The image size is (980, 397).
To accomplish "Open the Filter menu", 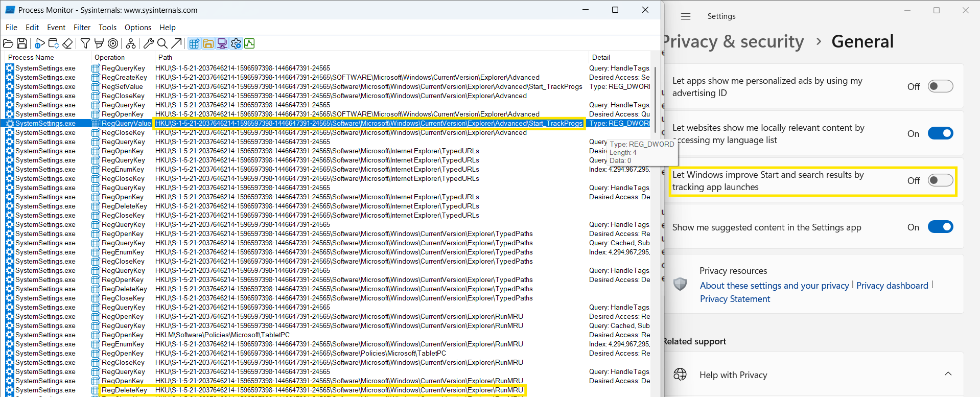I will (82, 28).
